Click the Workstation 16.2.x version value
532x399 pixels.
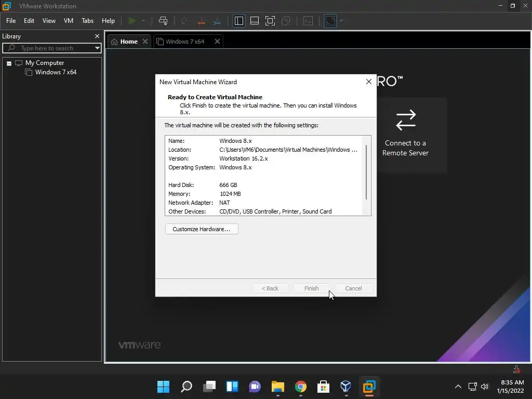point(244,158)
